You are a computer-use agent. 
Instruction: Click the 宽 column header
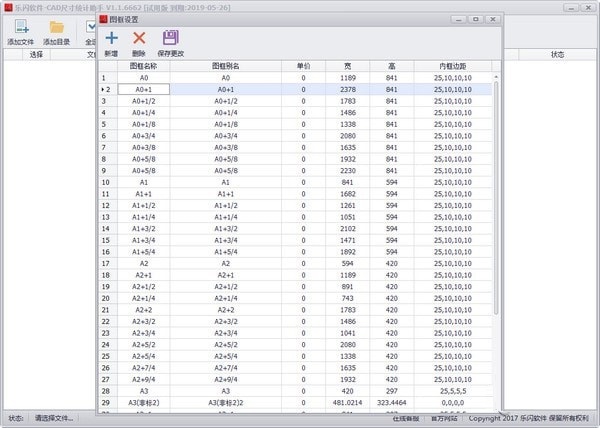coord(348,65)
